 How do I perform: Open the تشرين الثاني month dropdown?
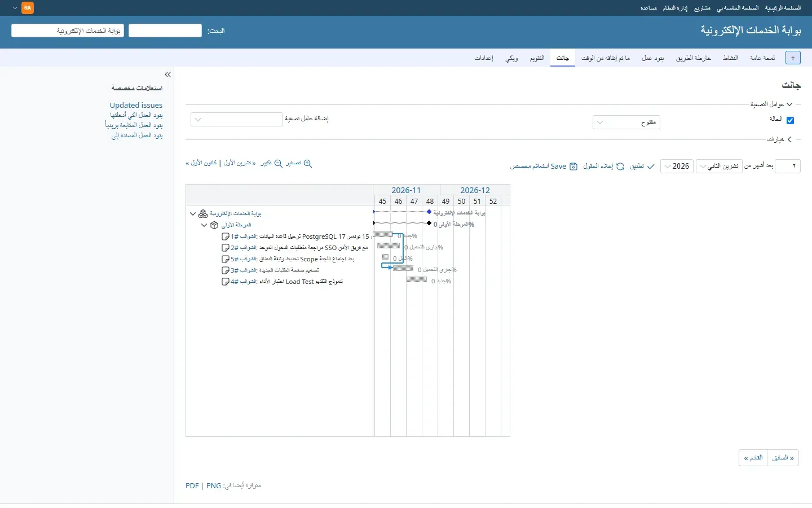720,166
